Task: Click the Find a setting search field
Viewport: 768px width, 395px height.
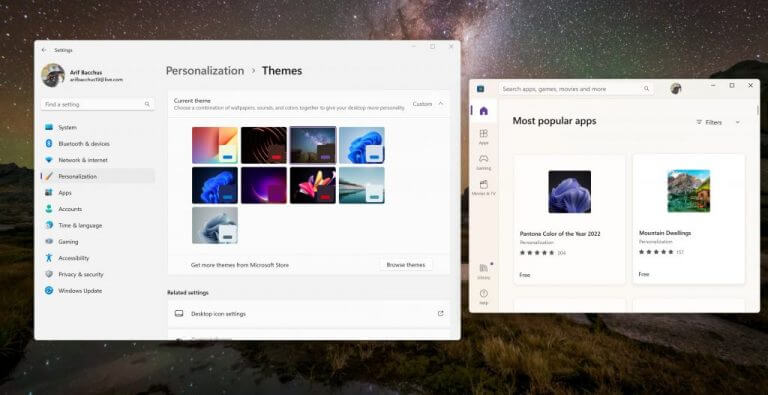Action: [98, 104]
